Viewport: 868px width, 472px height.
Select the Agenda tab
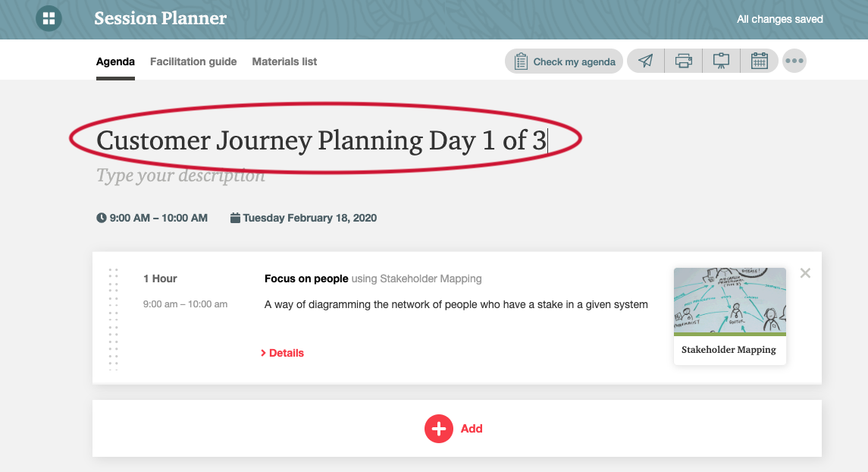coord(115,61)
